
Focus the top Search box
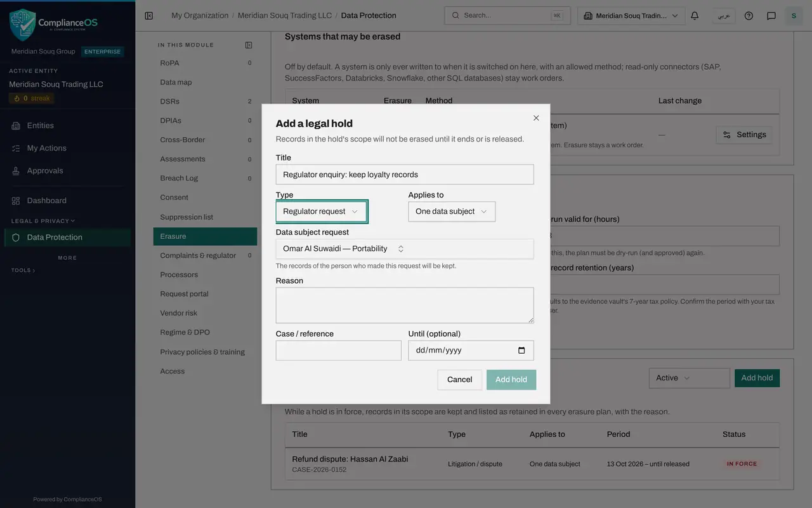(x=507, y=16)
